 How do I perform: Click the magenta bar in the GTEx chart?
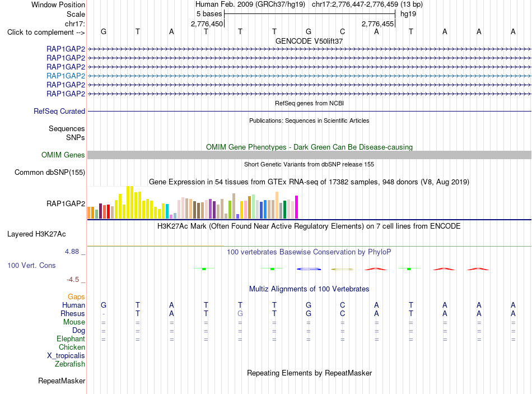pyautogui.click(x=297, y=207)
